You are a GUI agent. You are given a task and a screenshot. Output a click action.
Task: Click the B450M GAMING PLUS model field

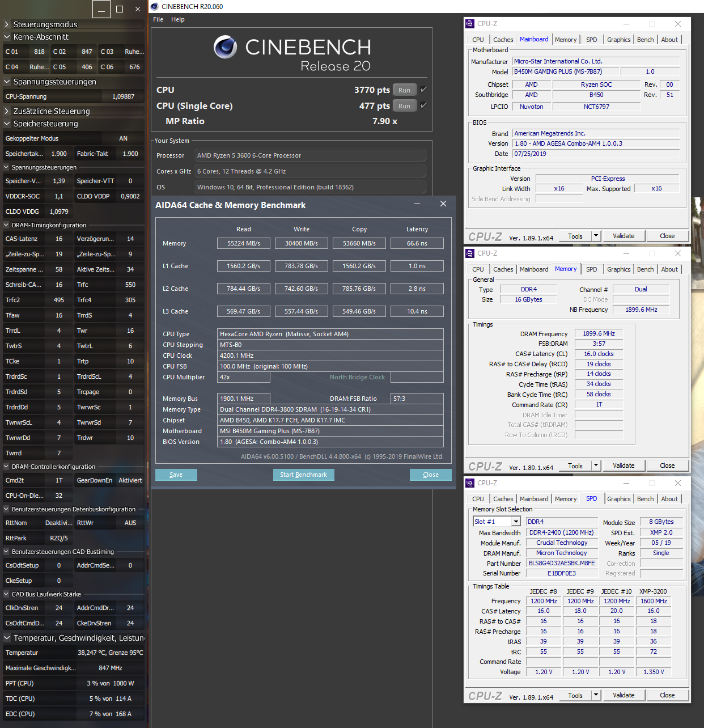[565, 71]
